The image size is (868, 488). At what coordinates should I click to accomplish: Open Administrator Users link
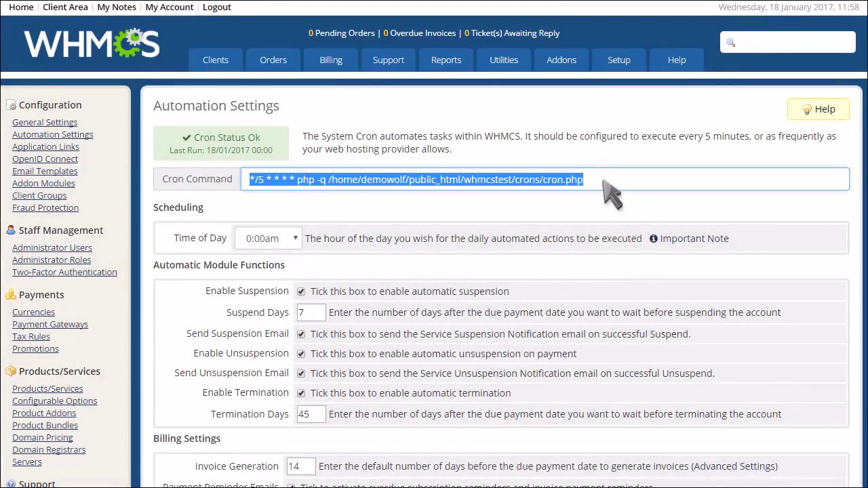[x=52, y=248]
